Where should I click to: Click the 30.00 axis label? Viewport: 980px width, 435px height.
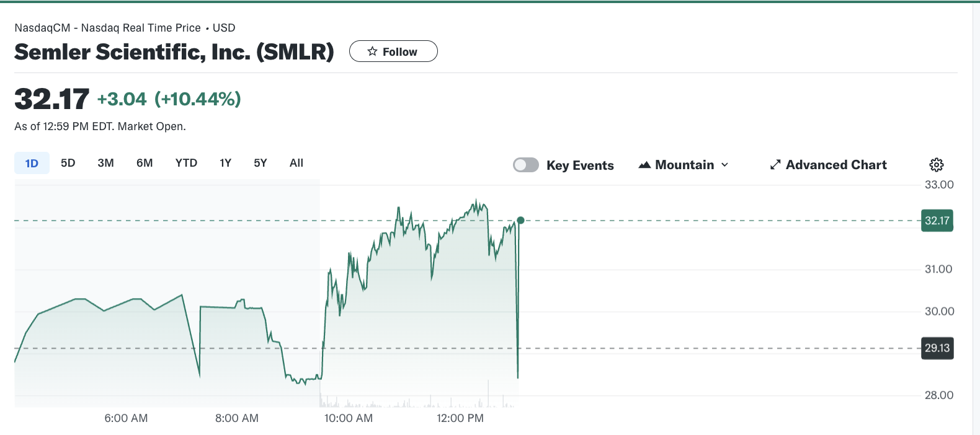[939, 311]
